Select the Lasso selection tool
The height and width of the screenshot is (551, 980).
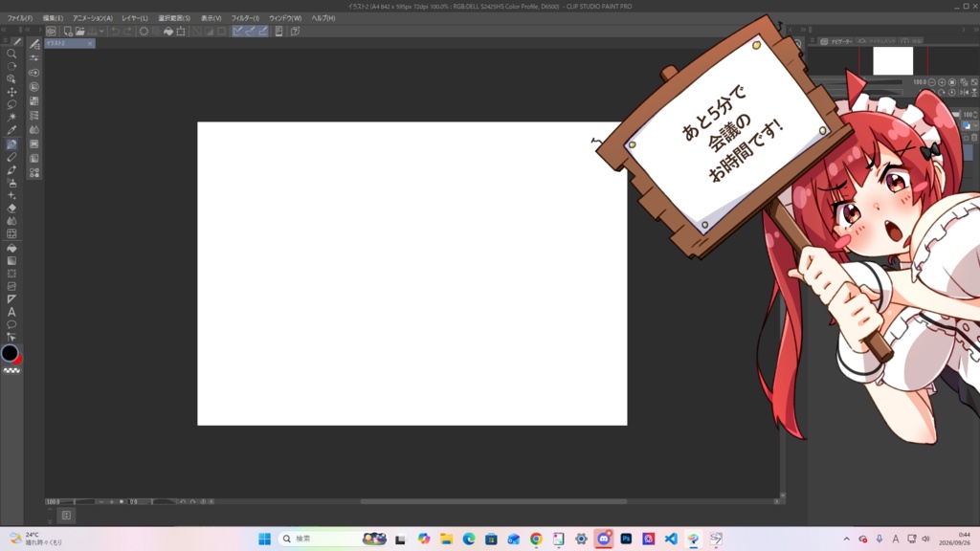[x=11, y=105]
